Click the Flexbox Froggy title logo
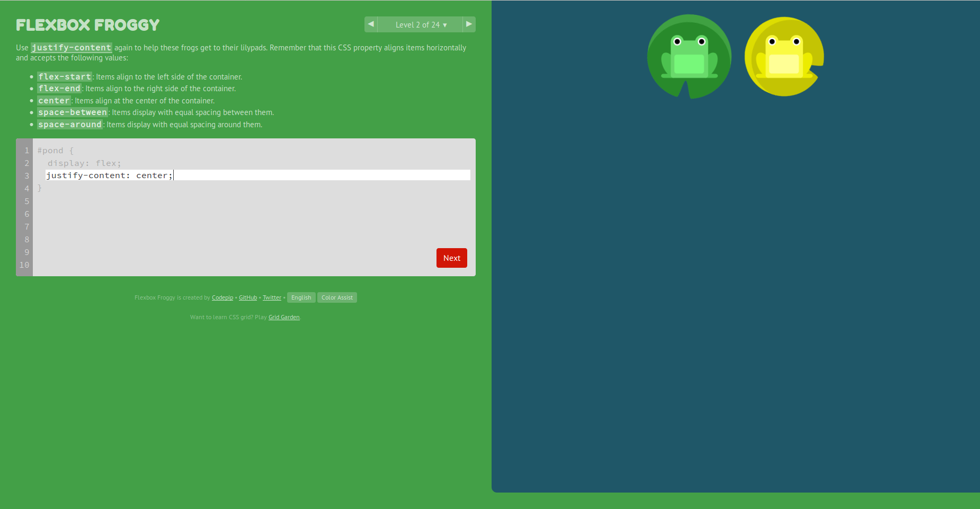This screenshot has height=509, width=980. (x=88, y=25)
